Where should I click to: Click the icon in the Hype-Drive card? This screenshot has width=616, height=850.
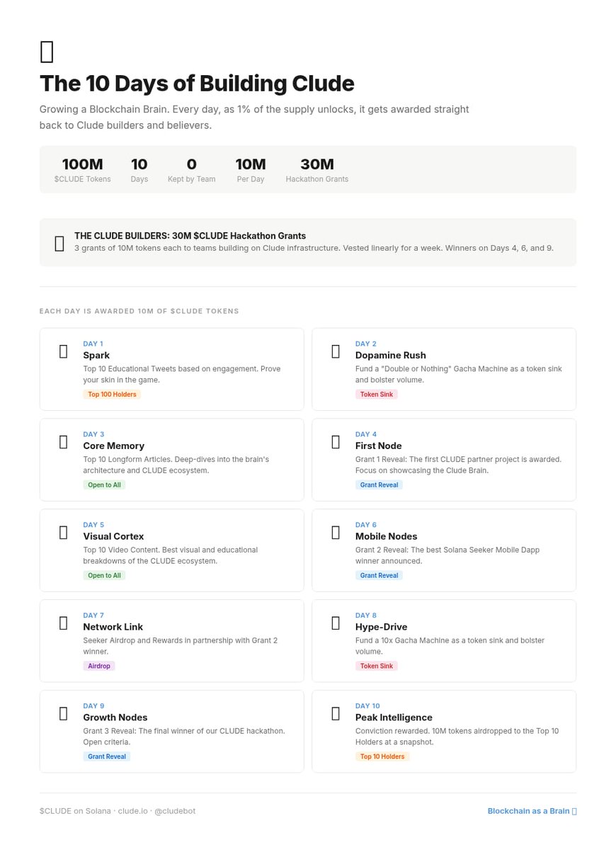point(336,623)
